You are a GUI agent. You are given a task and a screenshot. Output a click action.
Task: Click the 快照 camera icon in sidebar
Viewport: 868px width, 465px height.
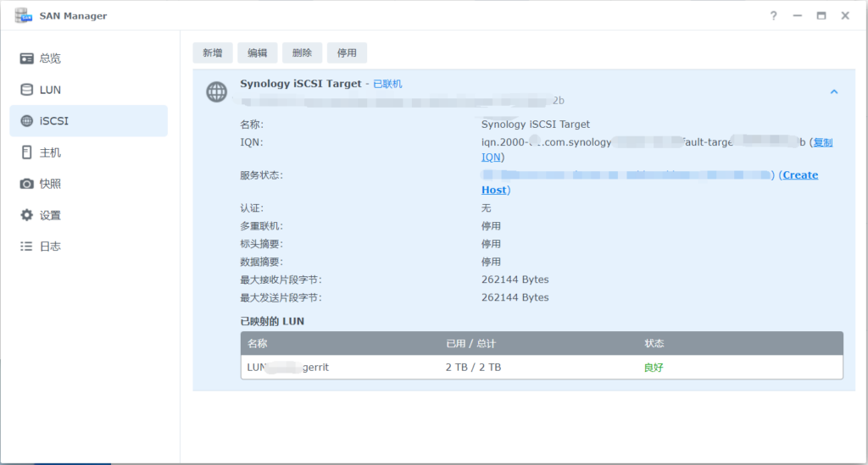pos(26,184)
